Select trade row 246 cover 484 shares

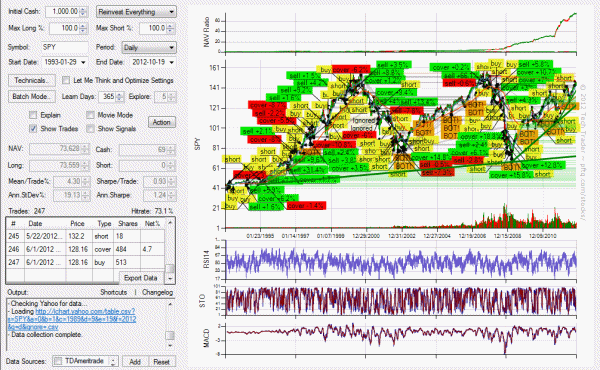(86, 249)
